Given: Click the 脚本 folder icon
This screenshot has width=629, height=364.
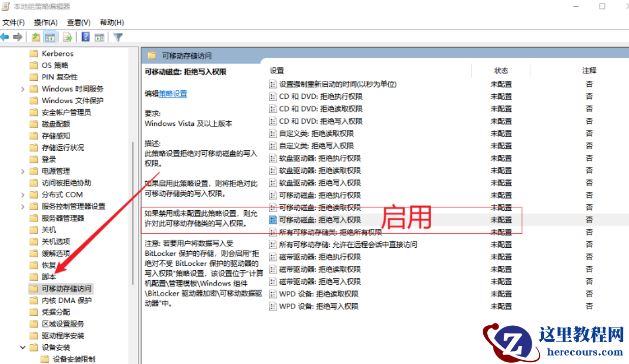Looking at the screenshot, I should 34,277.
